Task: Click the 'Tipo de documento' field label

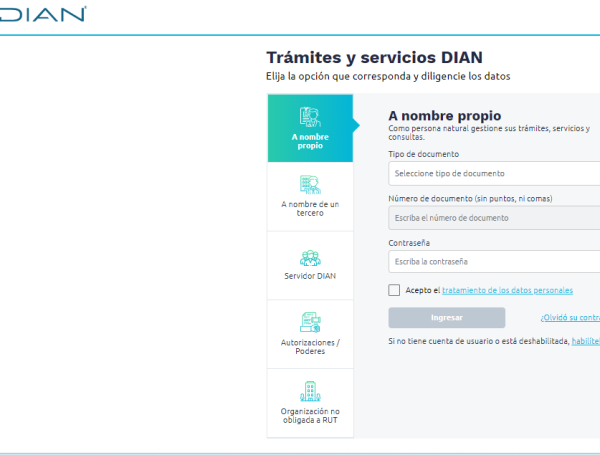Action: click(424, 154)
